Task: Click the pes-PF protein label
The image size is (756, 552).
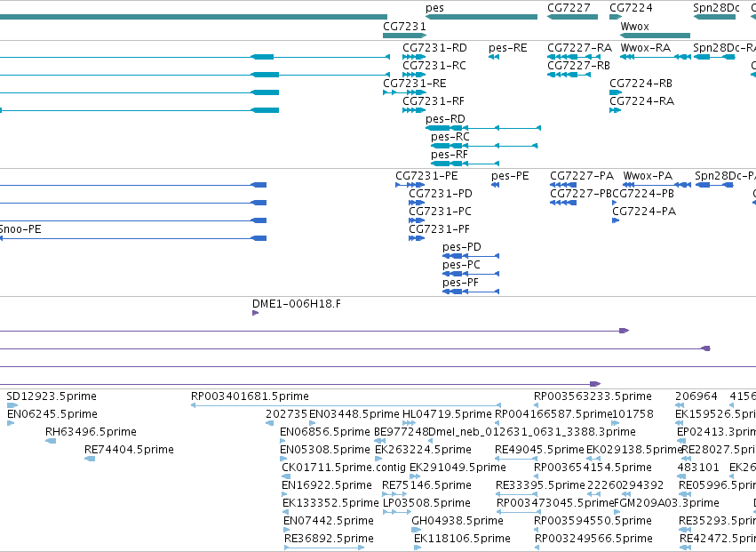Action: coord(460,283)
